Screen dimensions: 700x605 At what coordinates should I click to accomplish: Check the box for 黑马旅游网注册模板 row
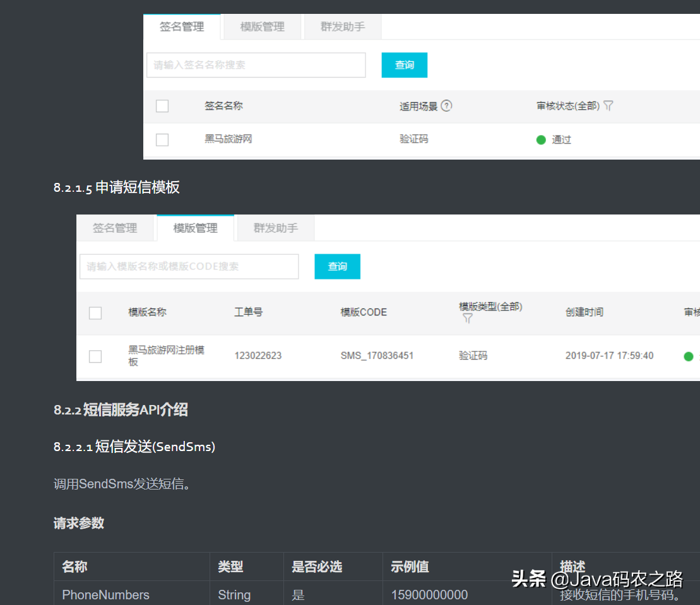(x=95, y=356)
